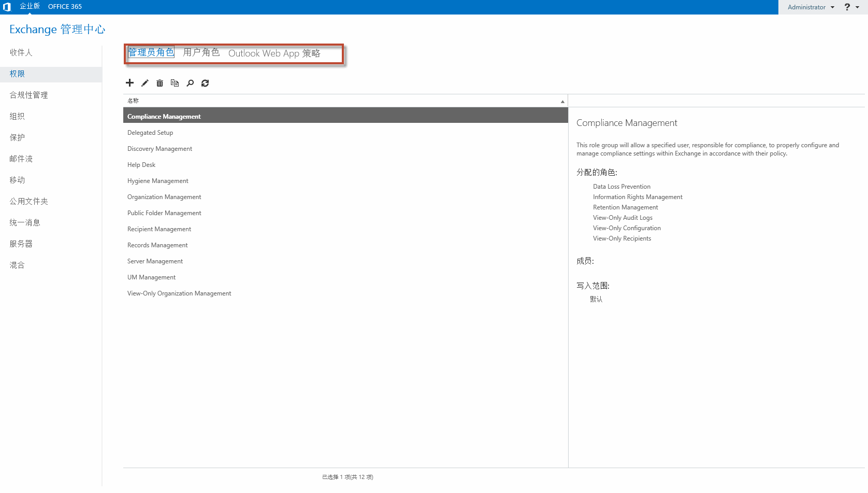Select Hygiene Management role group
868x493 pixels.
point(345,181)
